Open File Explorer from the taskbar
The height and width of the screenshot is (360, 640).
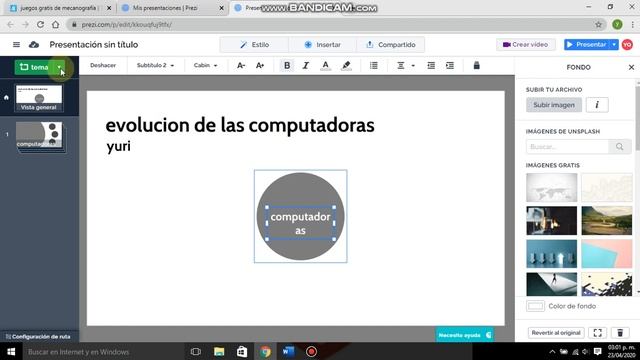click(219, 351)
